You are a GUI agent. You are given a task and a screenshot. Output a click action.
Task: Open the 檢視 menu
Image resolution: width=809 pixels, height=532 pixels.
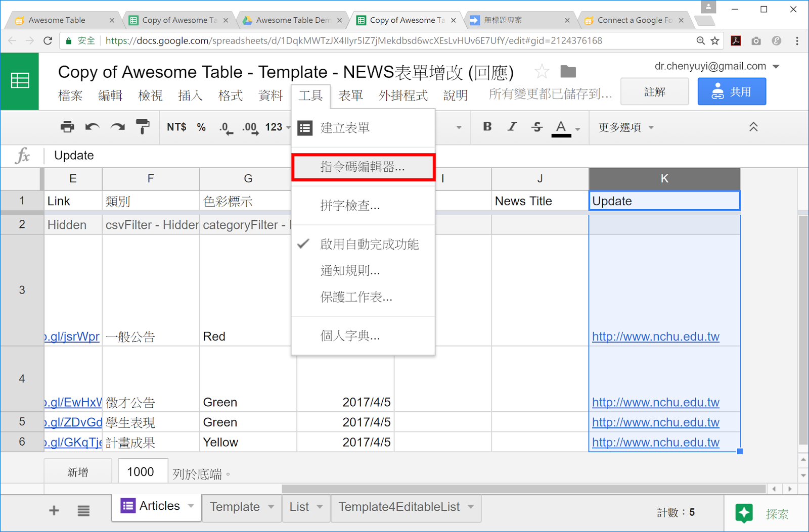pyautogui.click(x=150, y=95)
